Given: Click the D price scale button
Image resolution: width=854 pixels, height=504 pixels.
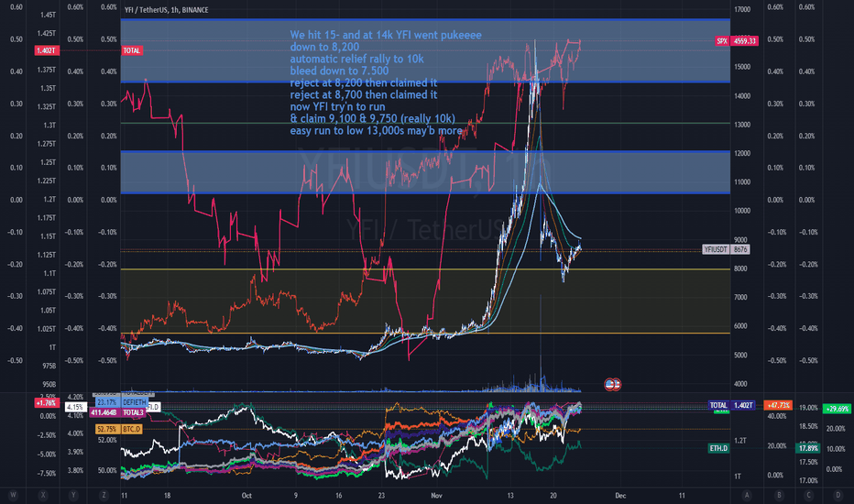Looking at the screenshot, I should coord(838,495).
